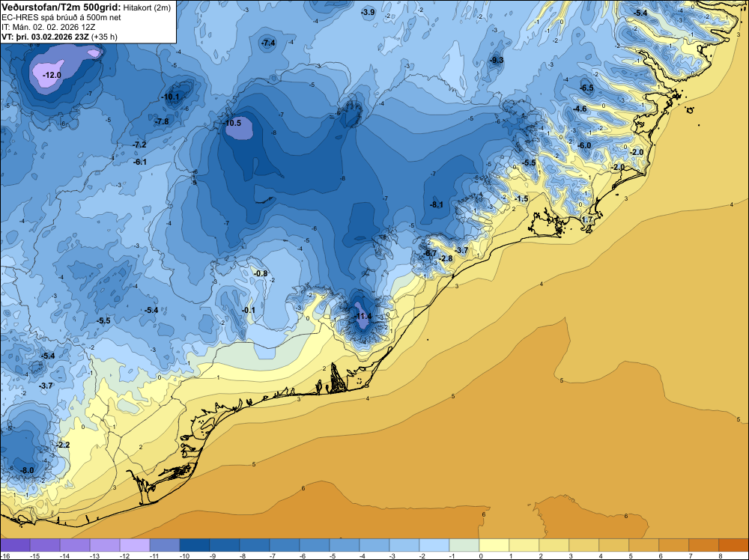The height and width of the screenshot is (560, 749).
Task: Click the 1 label on the color scale
Action: [x=512, y=556]
